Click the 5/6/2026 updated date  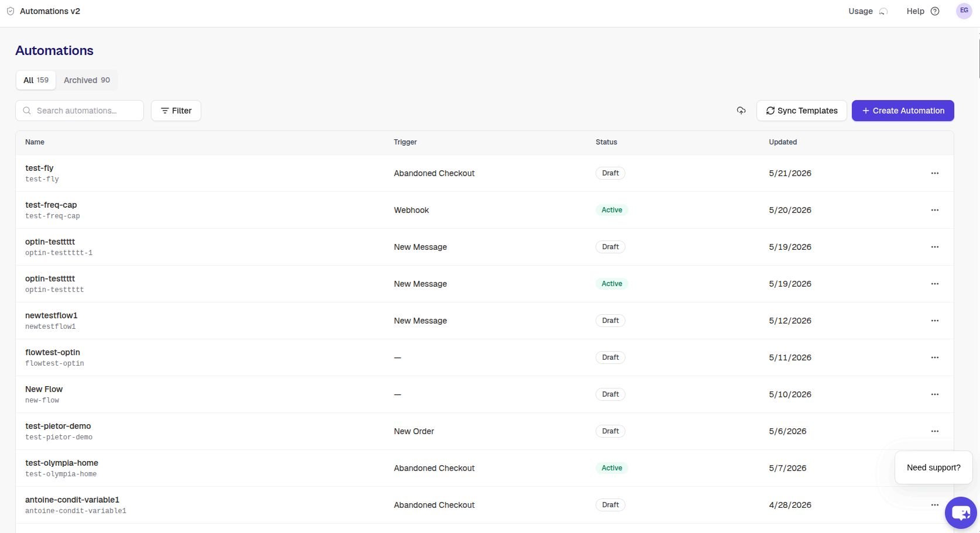pyautogui.click(x=788, y=431)
